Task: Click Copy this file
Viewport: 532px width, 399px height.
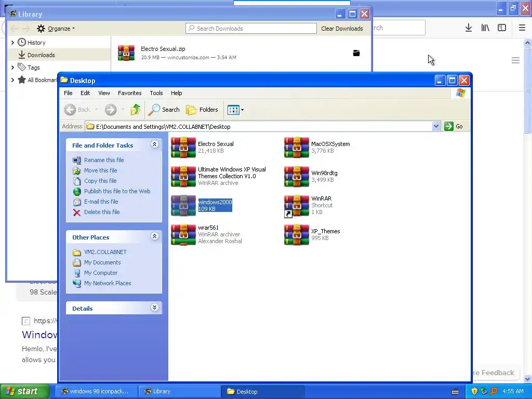Action: coord(100,181)
